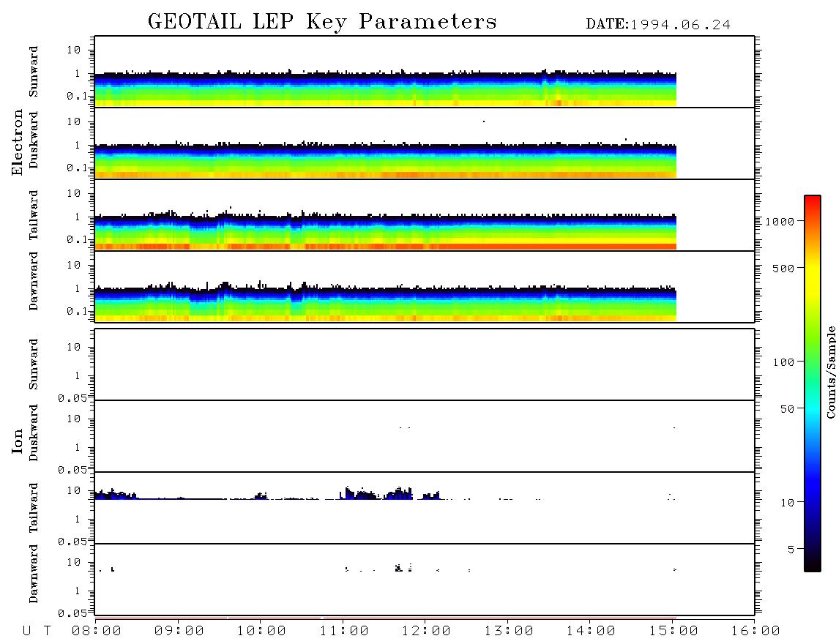Click the 10:00 time tick label

click(x=261, y=632)
